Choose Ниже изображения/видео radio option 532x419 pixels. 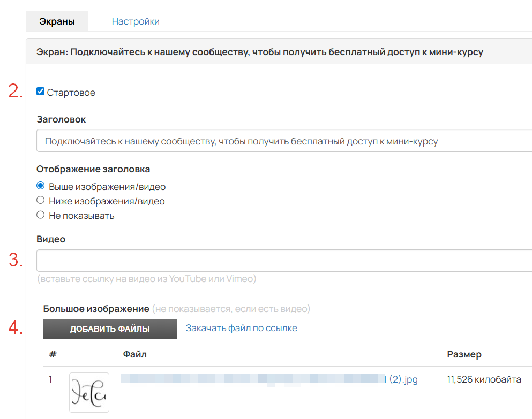40,201
